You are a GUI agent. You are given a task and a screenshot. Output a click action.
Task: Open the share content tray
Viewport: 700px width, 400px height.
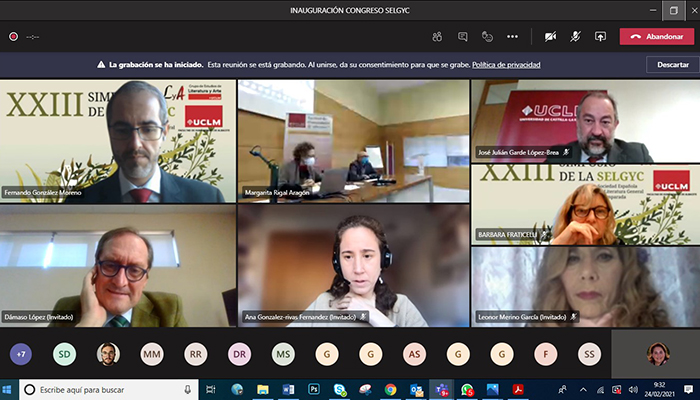point(600,36)
